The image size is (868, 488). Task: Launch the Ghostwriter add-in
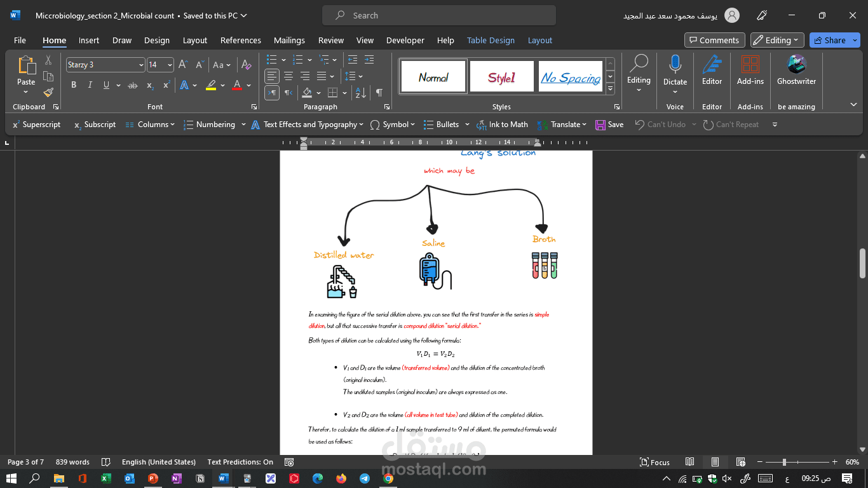796,70
